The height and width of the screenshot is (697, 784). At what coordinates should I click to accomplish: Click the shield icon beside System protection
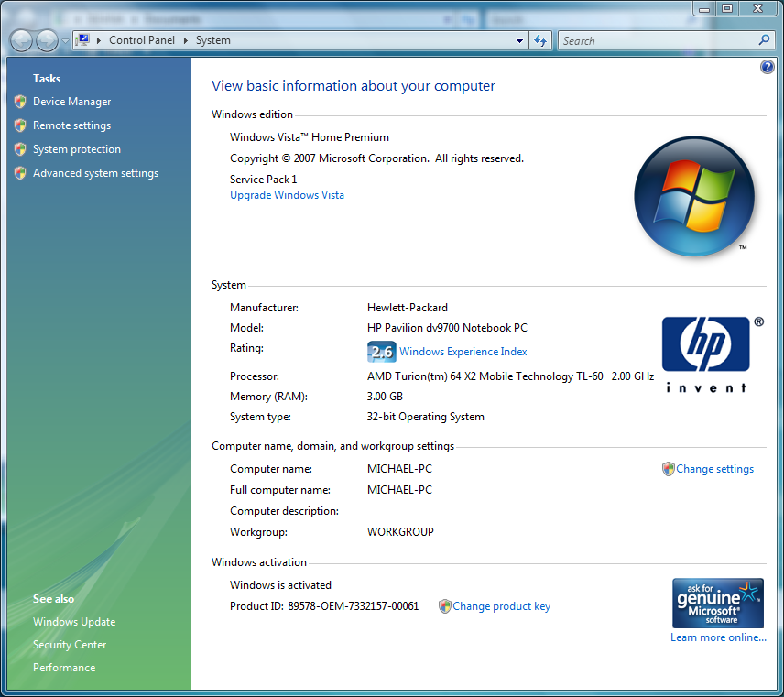(x=20, y=148)
